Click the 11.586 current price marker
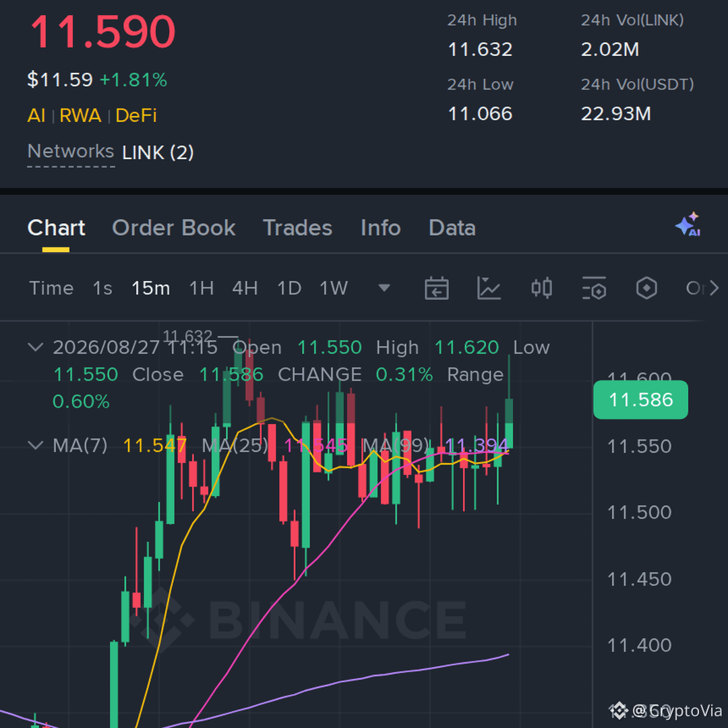The height and width of the screenshot is (728, 728). pyautogui.click(x=641, y=400)
